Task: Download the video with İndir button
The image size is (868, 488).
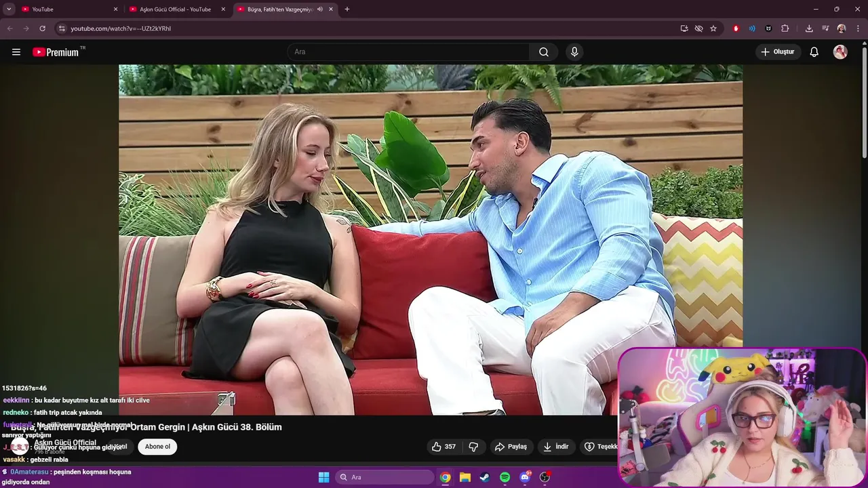Action: click(x=556, y=447)
